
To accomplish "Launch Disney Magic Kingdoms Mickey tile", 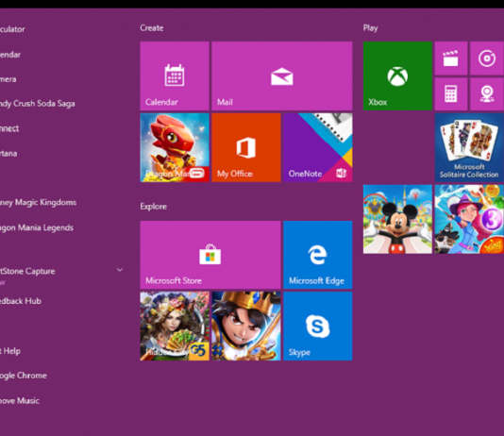I will point(397,219).
